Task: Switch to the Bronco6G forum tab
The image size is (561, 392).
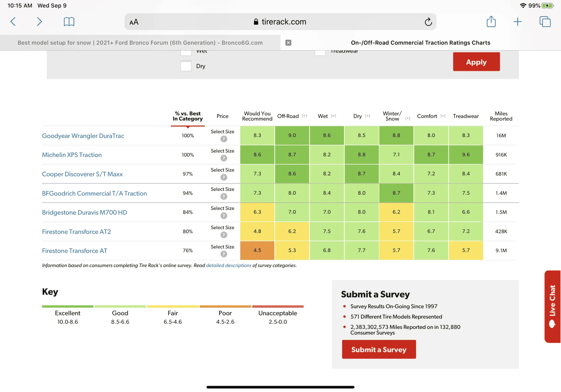Action: pyautogui.click(x=140, y=43)
